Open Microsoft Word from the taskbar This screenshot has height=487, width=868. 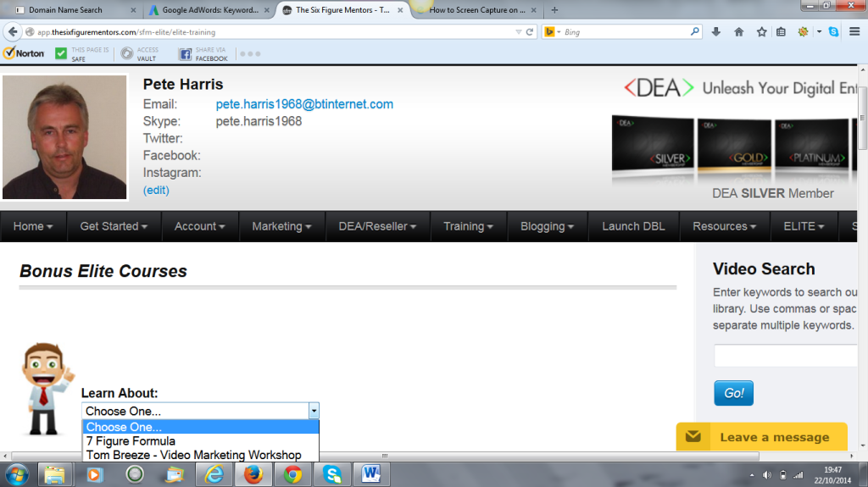(371, 475)
